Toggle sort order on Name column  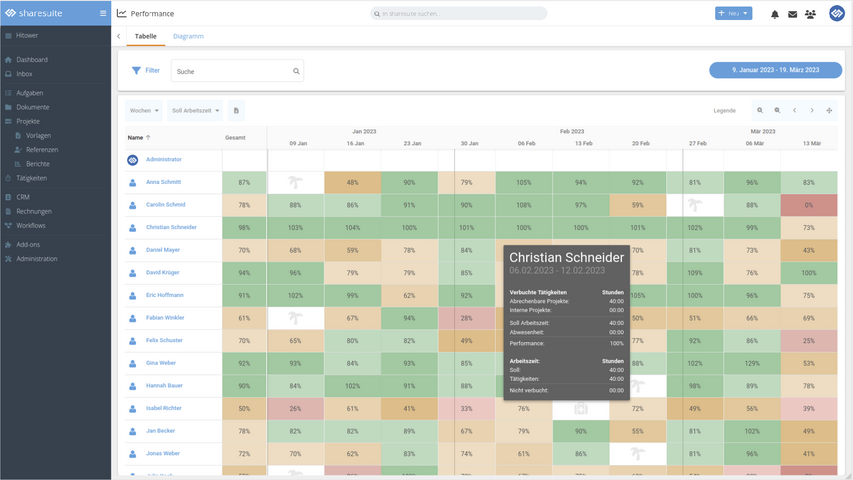tap(138, 137)
